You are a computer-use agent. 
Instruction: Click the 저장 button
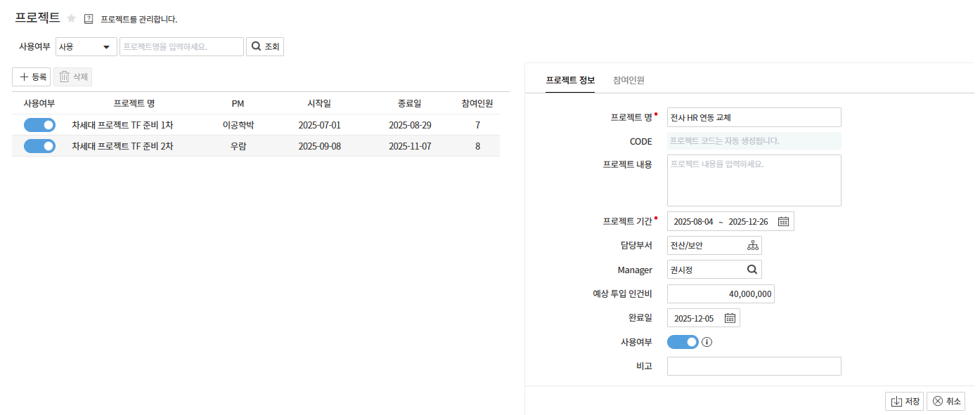coord(904,401)
